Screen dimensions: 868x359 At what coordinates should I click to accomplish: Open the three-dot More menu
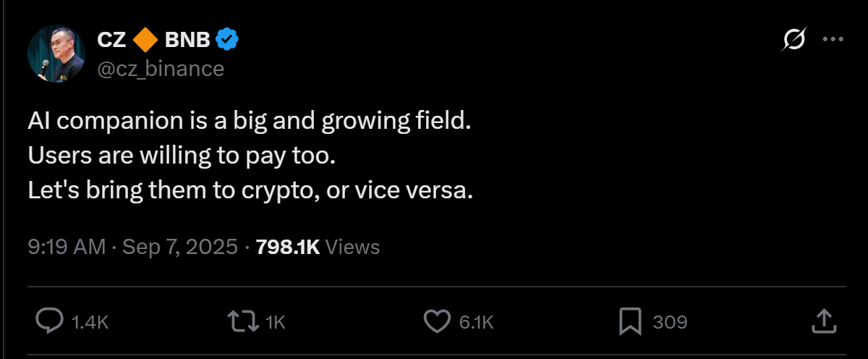[x=833, y=41]
